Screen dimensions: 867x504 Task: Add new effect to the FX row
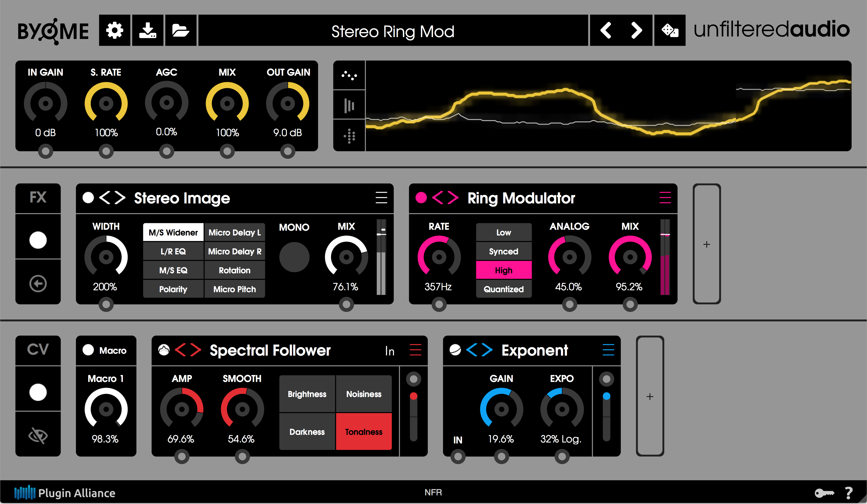pyautogui.click(x=707, y=244)
